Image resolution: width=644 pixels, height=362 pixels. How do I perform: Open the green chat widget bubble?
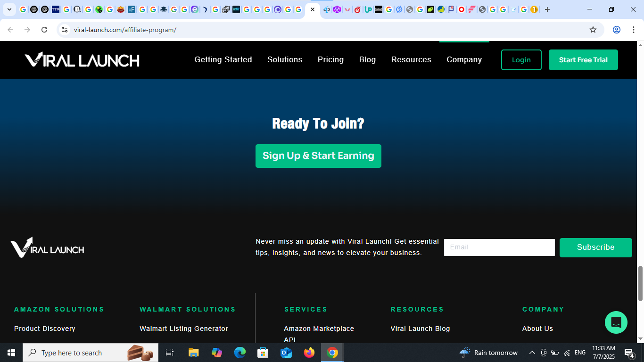(616, 322)
